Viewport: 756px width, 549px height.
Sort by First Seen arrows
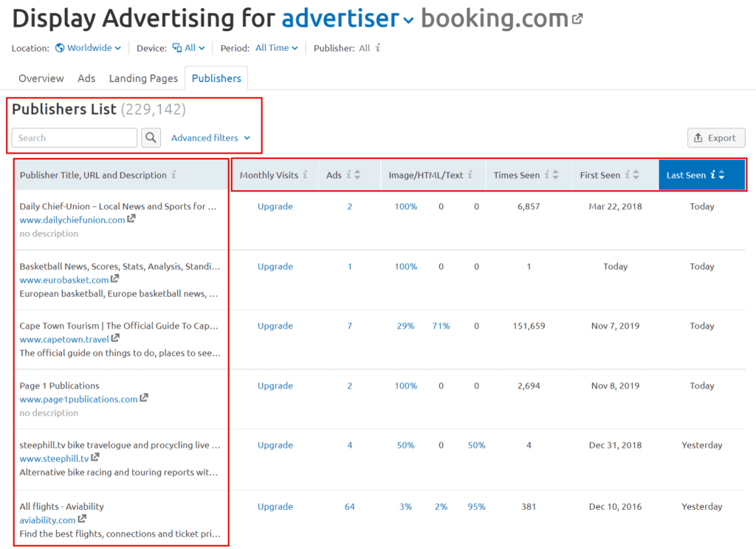636,174
